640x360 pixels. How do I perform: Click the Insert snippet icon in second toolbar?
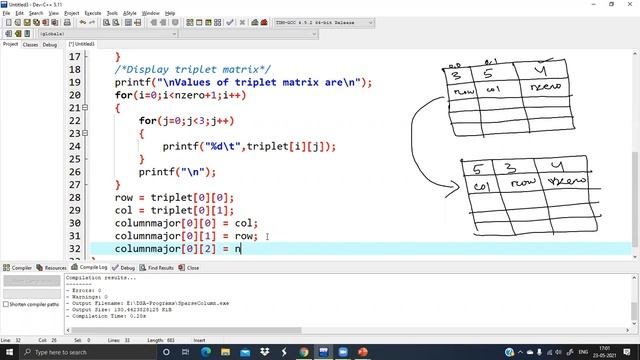coord(8,33)
